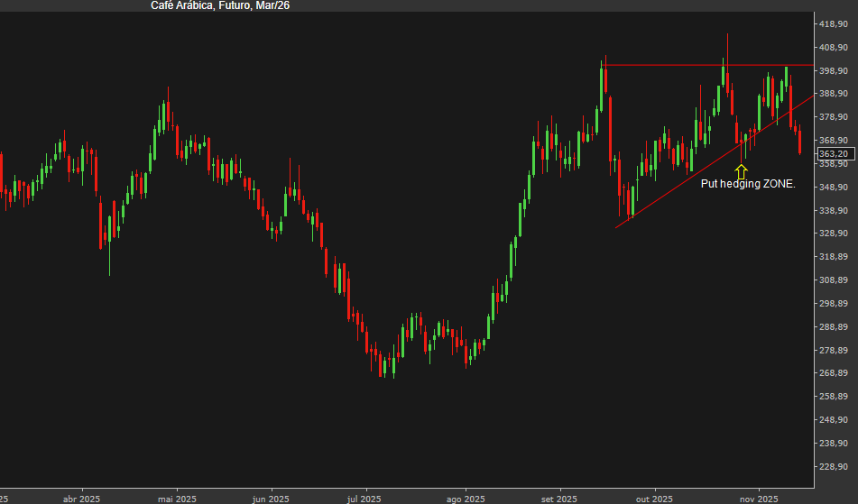858x504 pixels.
Task: Click the 298,89 price axis label
Action: tap(834, 303)
